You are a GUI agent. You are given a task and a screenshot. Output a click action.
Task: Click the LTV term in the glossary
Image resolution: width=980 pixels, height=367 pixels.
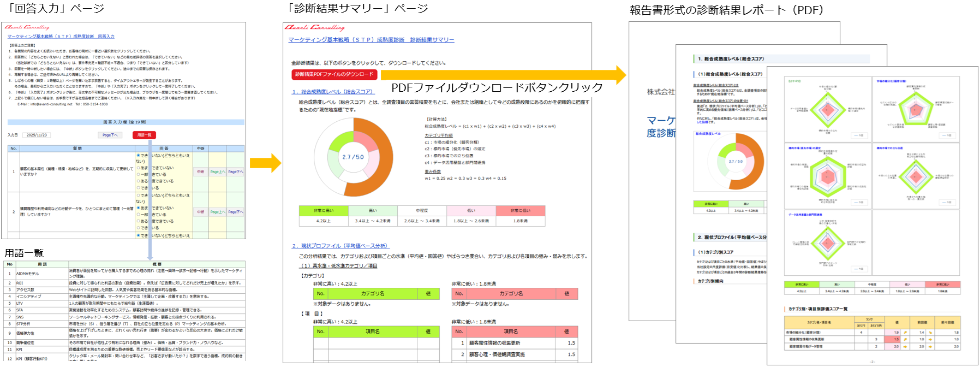click(x=20, y=303)
